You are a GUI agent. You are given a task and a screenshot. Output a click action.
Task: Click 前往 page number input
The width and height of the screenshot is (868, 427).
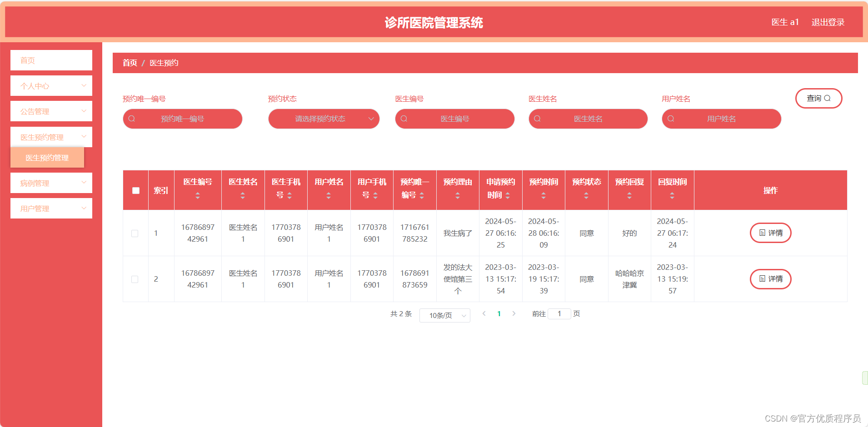coord(559,313)
